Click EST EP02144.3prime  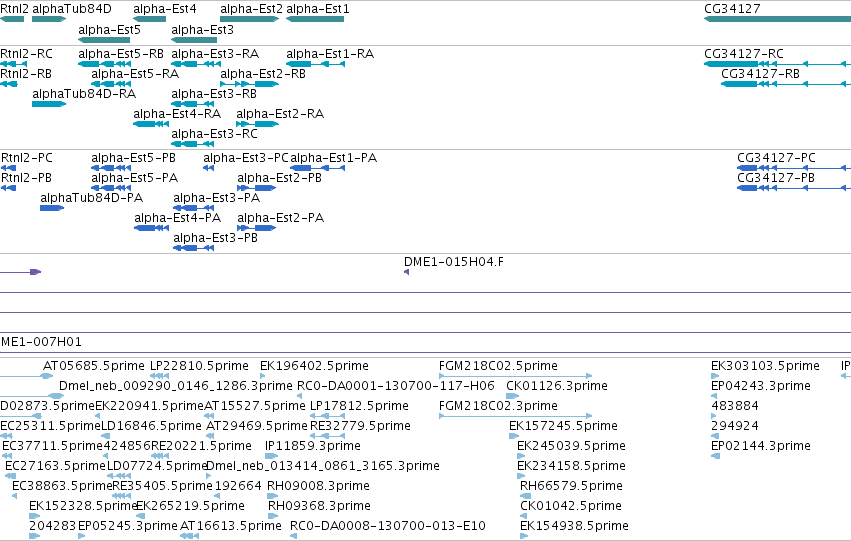click(761, 446)
